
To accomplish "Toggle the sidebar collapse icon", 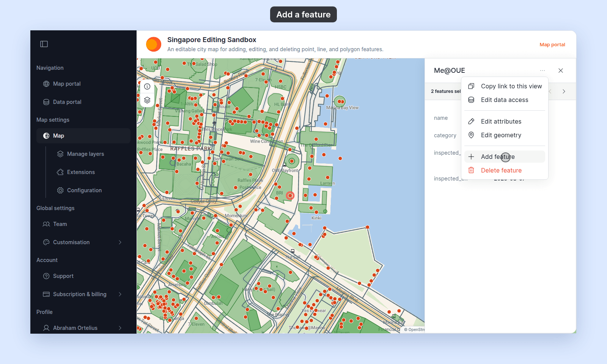I will (44, 44).
